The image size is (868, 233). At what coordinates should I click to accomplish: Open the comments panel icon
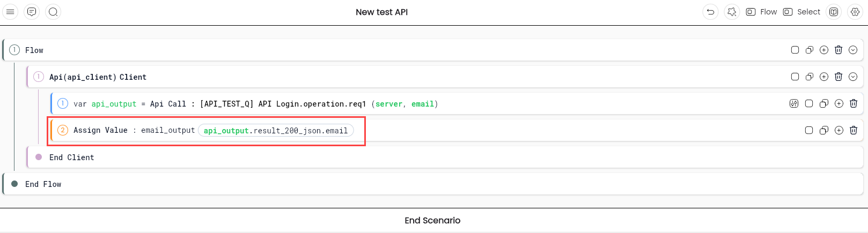(x=32, y=12)
